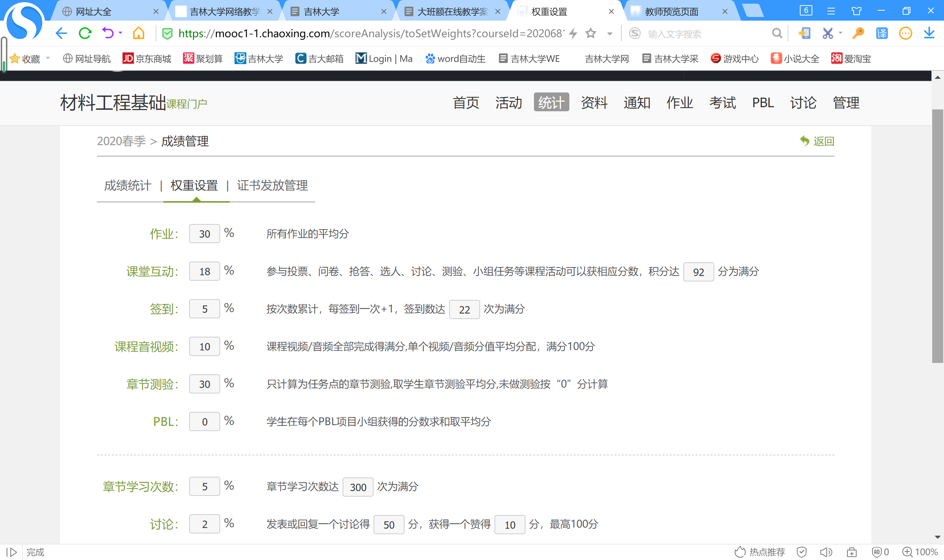This screenshot has width=944, height=560.
Task: Click the search magnifier icon
Action: [777, 33]
